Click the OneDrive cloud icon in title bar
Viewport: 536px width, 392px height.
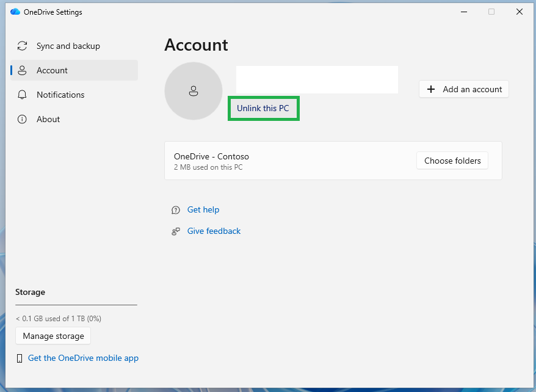click(x=15, y=12)
